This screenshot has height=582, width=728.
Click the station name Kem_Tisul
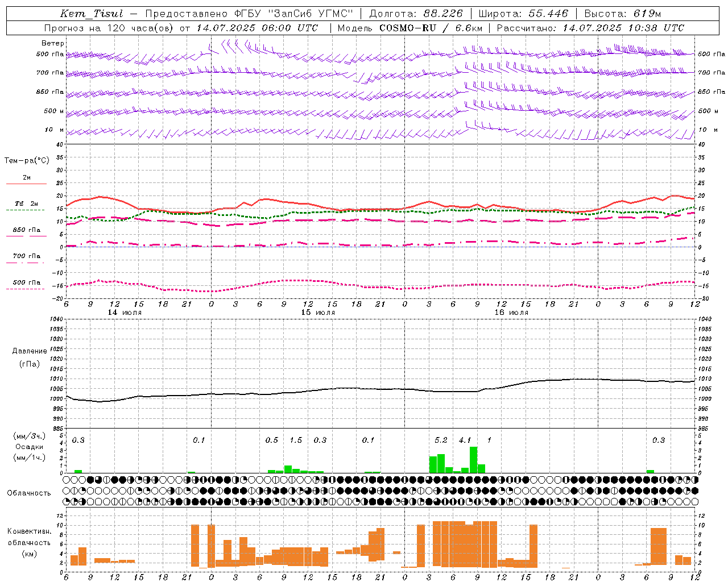click(92, 14)
